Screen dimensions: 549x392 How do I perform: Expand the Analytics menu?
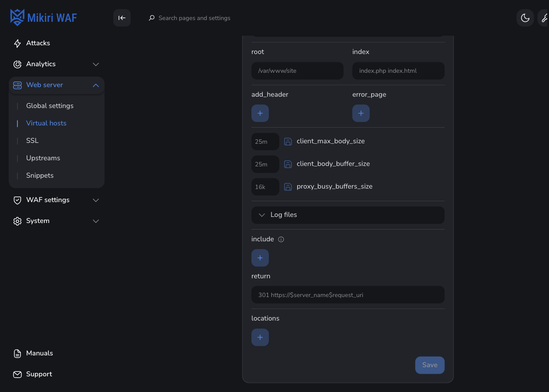(57, 64)
